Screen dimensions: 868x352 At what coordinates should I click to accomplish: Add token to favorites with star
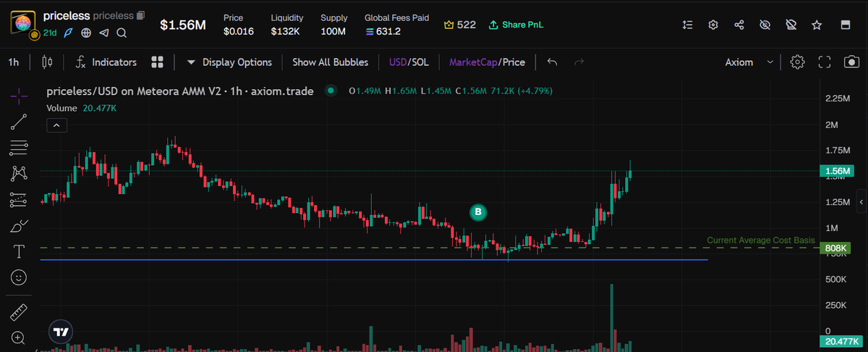pos(817,25)
